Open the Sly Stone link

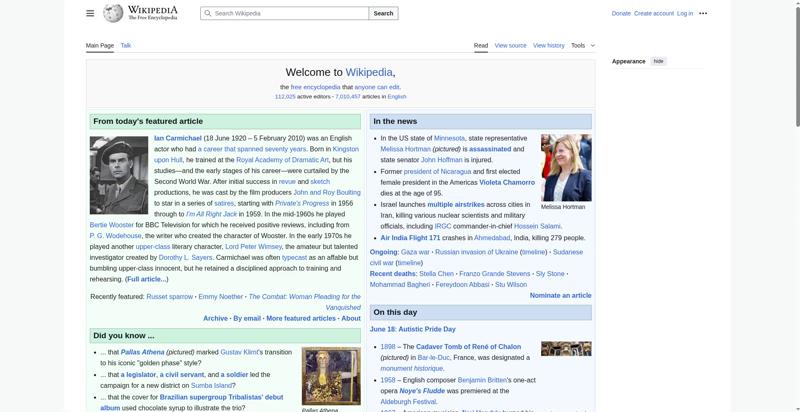550,274
